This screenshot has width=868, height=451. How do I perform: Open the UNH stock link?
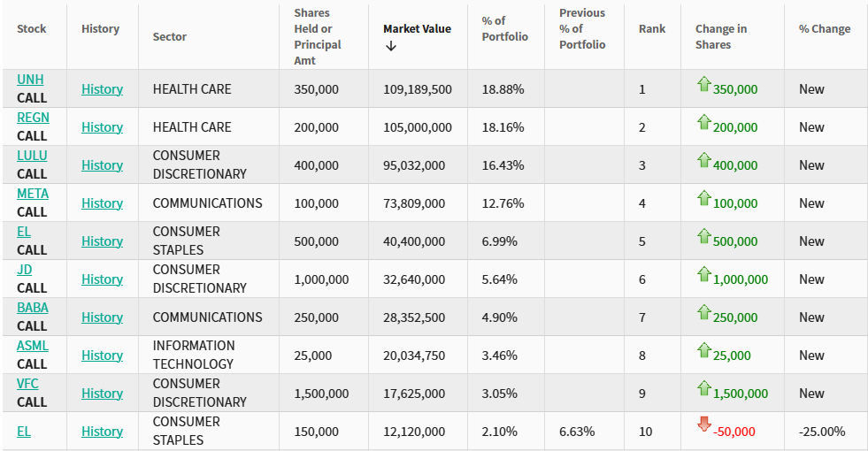coord(30,80)
